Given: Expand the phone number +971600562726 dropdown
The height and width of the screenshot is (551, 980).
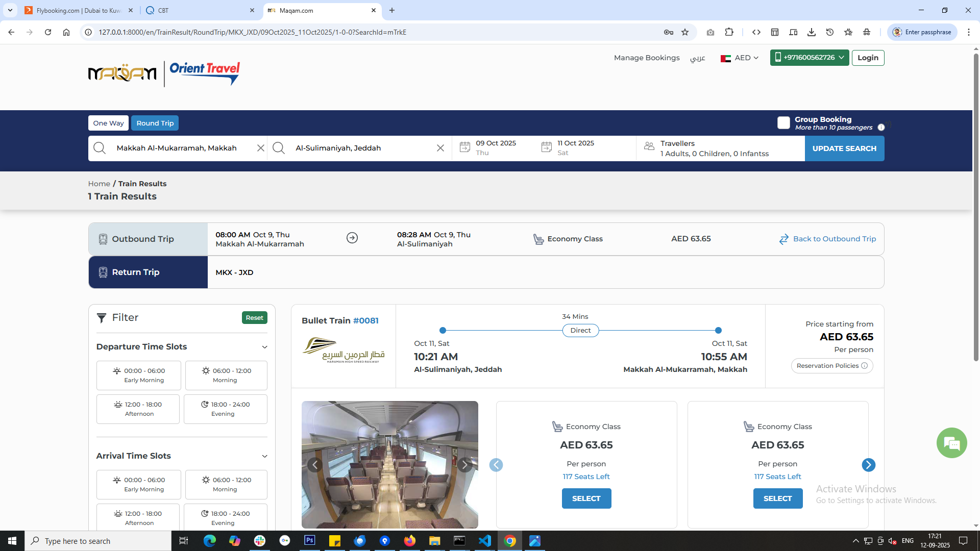Looking at the screenshot, I should (x=809, y=58).
